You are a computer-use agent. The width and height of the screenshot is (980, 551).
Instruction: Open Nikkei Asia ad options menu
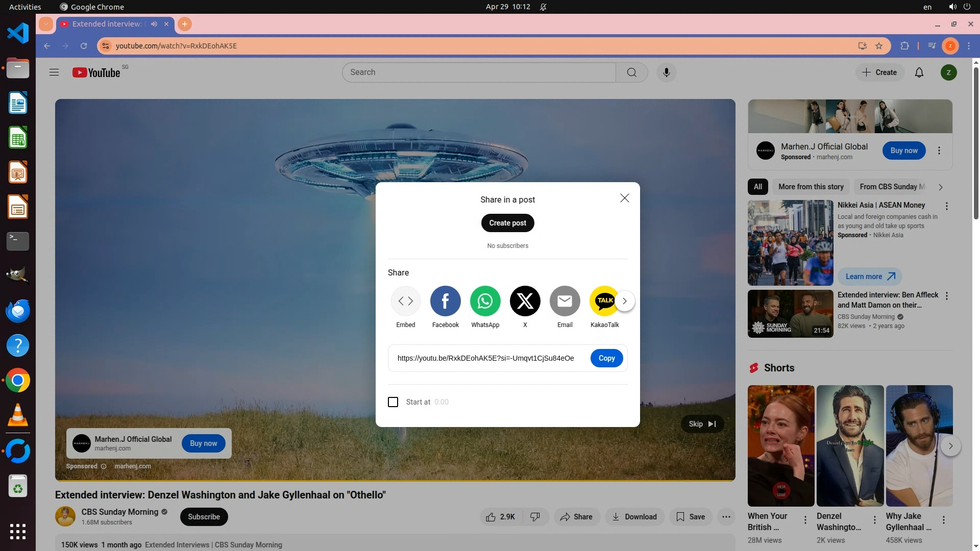946,206
